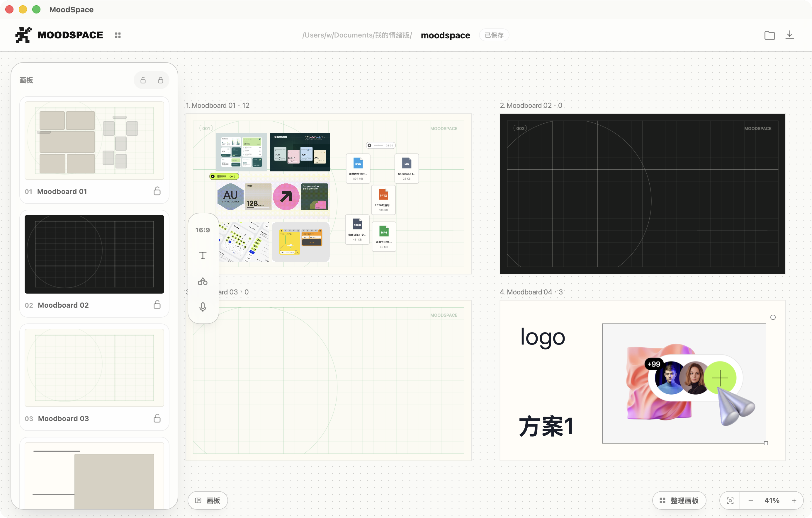This screenshot has width=812, height=518.
Task: Select the AU hexagon image
Action: coord(230,197)
